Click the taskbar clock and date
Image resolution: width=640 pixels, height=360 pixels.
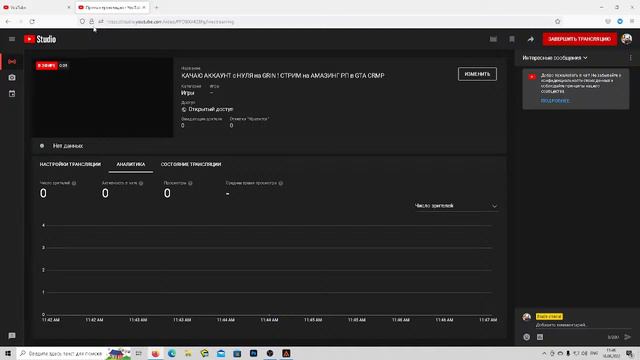pyautogui.click(x=611, y=353)
